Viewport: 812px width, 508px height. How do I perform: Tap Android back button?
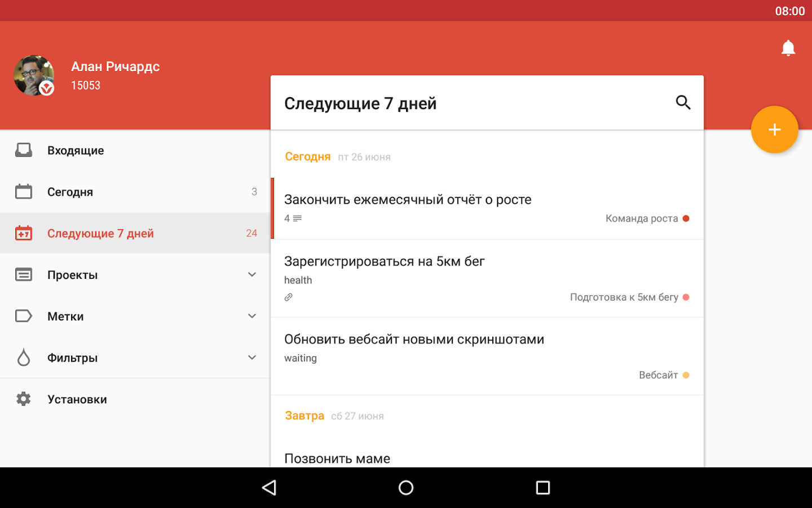pyautogui.click(x=270, y=488)
